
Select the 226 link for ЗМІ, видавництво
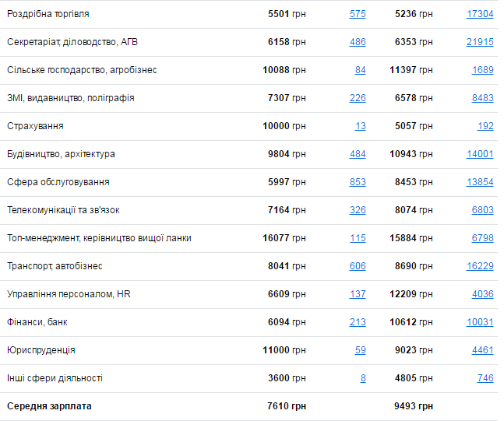(x=358, y=98)
